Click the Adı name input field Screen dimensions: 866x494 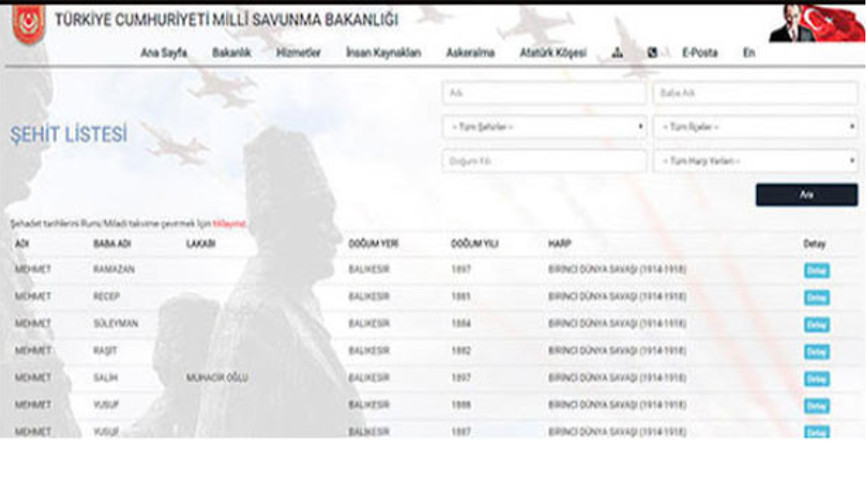coord(544,93)
